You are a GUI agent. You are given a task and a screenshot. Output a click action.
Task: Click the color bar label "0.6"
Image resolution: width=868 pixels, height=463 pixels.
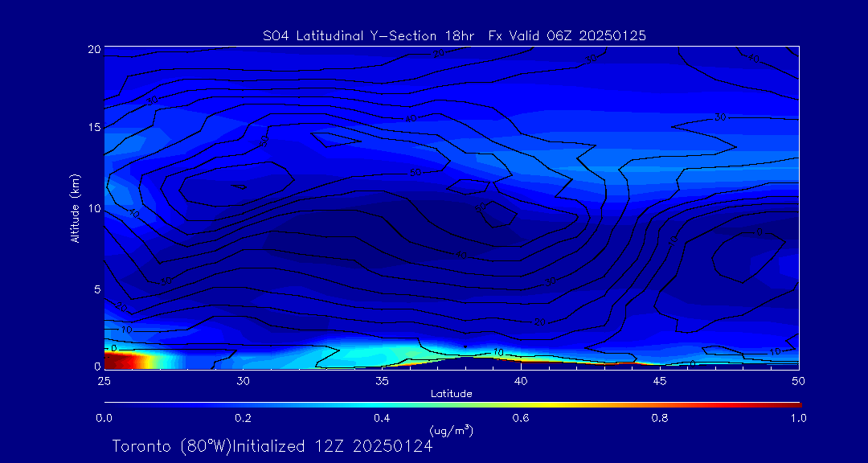click(x=521, y=418)
